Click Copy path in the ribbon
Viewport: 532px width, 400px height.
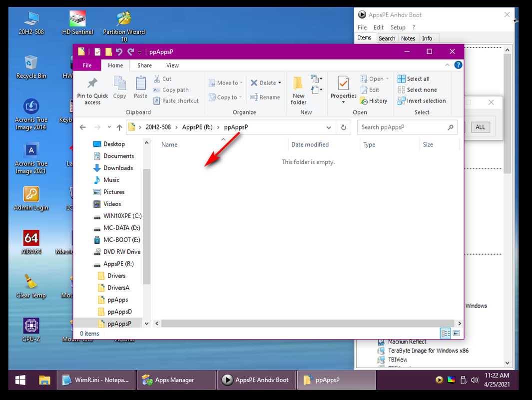pos(171,89)
